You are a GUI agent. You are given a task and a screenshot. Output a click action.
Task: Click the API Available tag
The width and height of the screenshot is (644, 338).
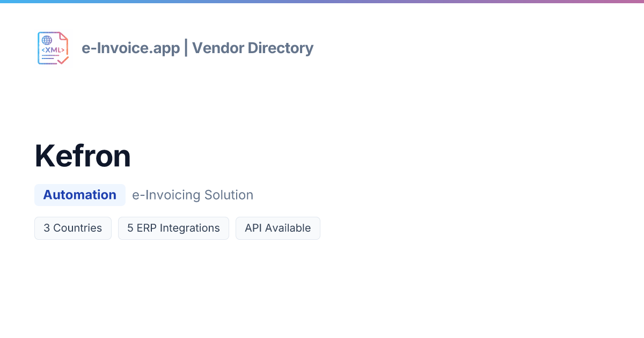278,228
